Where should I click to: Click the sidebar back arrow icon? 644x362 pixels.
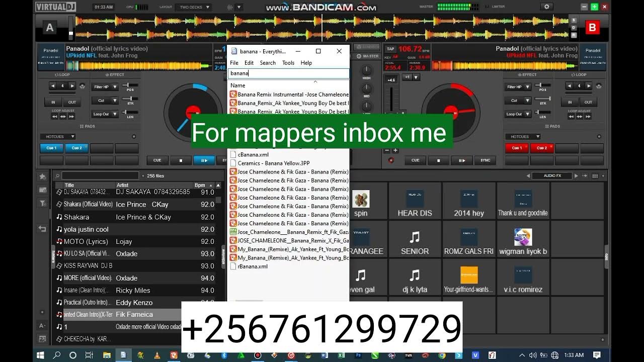(x=43, y=228)
